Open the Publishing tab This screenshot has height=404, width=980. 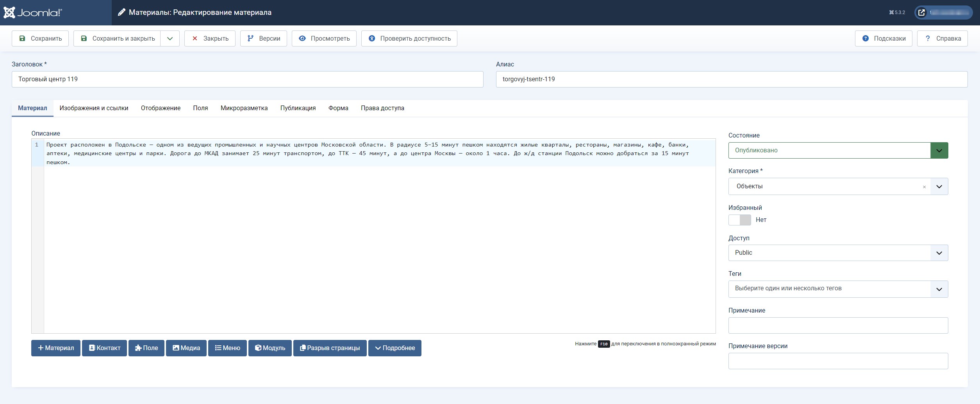point(298,108)
